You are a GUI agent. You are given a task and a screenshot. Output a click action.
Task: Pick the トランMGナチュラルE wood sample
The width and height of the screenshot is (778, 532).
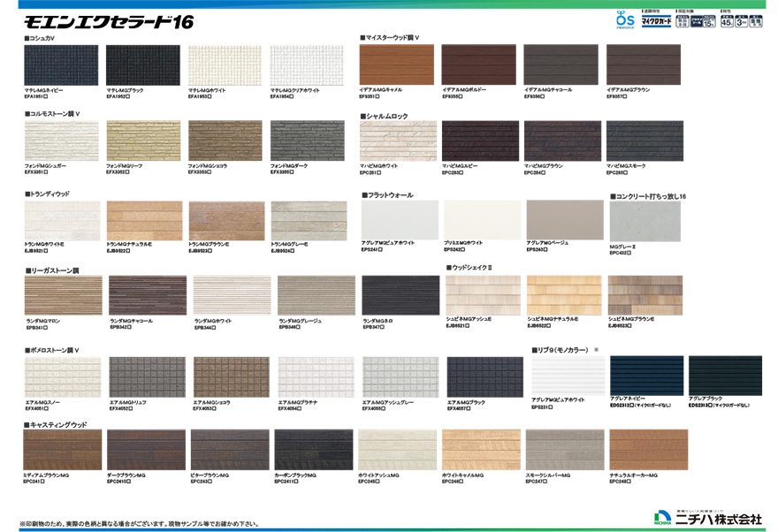pyautogui.click(x=144, y=221)
